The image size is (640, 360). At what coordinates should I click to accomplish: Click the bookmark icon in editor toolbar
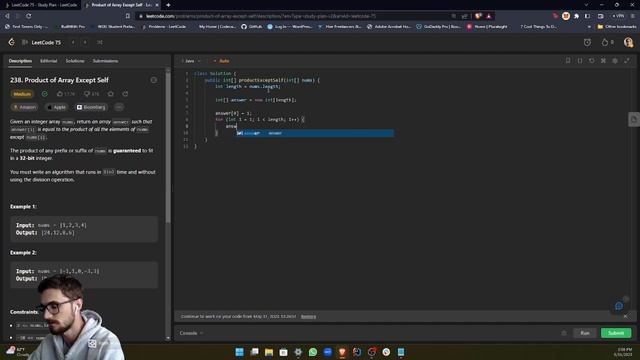[568, 61]
